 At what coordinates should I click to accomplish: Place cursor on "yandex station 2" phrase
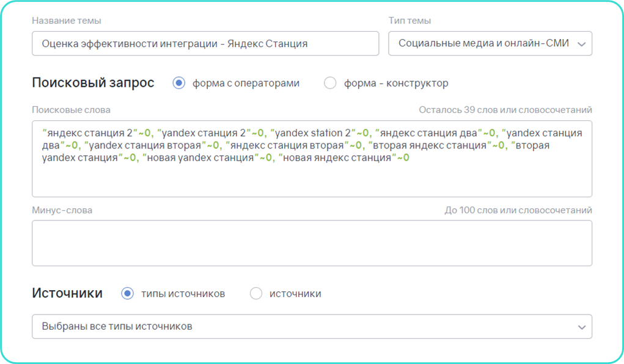(x=313, y=133)
